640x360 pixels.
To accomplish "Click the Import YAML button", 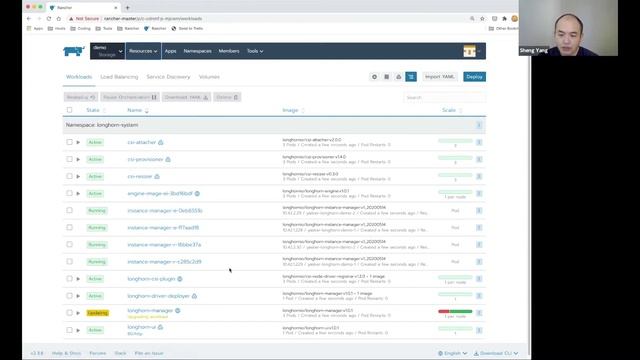I will [440, 77].
